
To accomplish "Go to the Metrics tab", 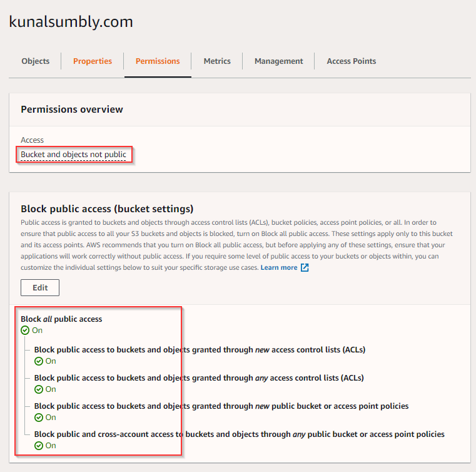I will tap(217, 61).
